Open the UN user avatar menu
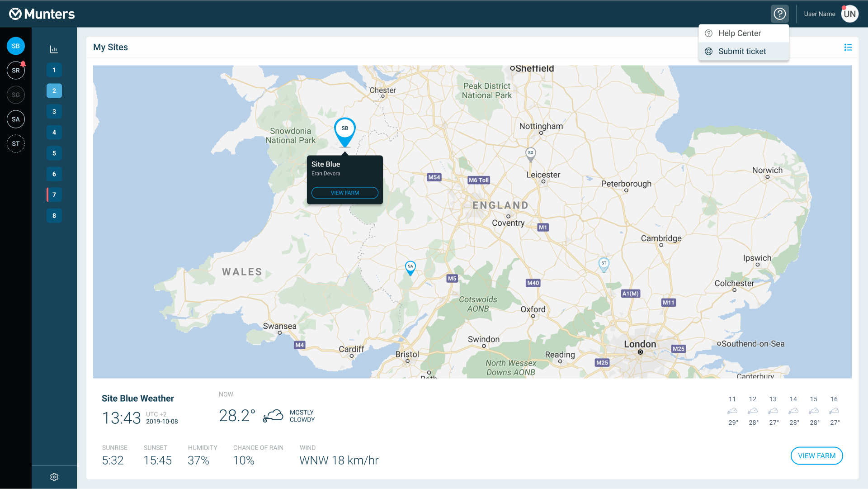 pyautogui.click(x=849, y=14)
